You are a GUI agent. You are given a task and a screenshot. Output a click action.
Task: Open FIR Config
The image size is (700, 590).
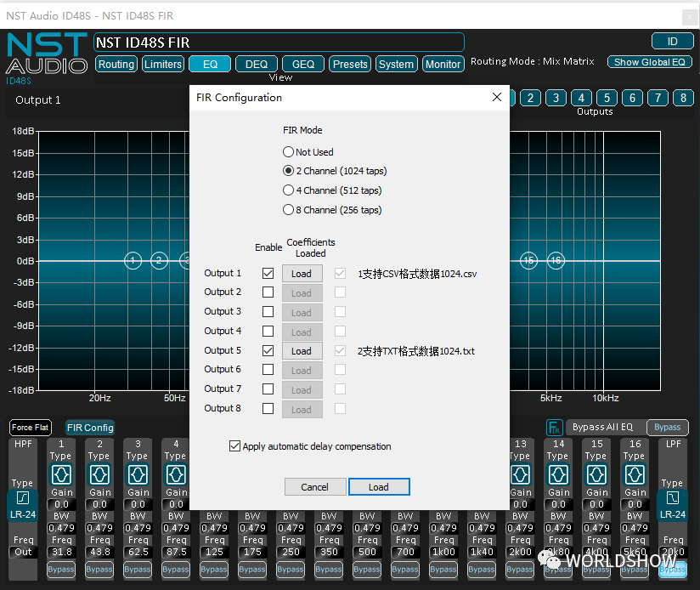click(x=90, y=428)
